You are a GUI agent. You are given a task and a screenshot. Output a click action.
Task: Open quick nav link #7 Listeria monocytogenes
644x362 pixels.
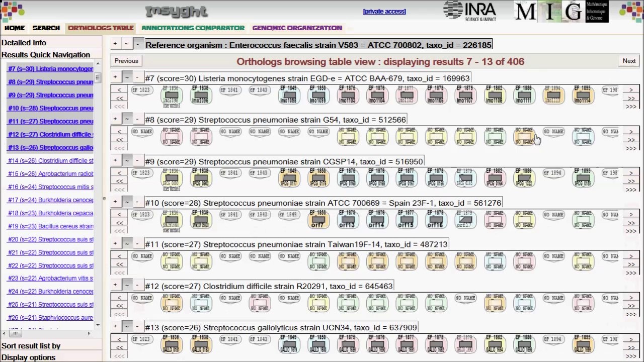pos(50,69)
